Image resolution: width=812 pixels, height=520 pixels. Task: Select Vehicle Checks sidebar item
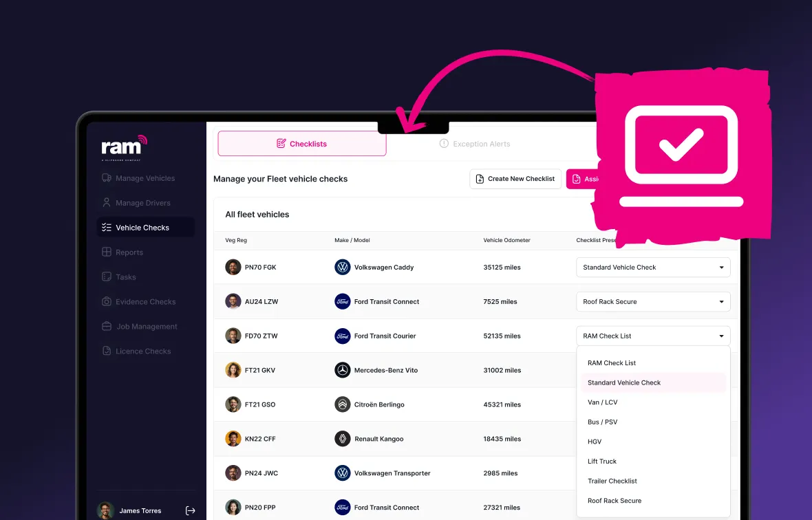point(145,228)
